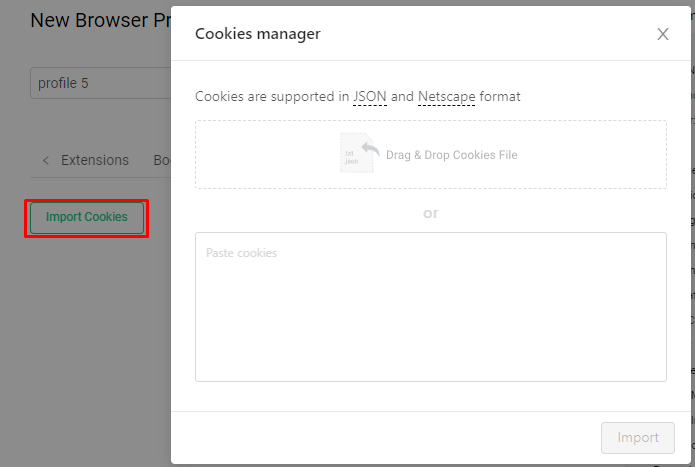
Task: Click the Drag & Drop Cookies File label
Action: tap(452, 155)
